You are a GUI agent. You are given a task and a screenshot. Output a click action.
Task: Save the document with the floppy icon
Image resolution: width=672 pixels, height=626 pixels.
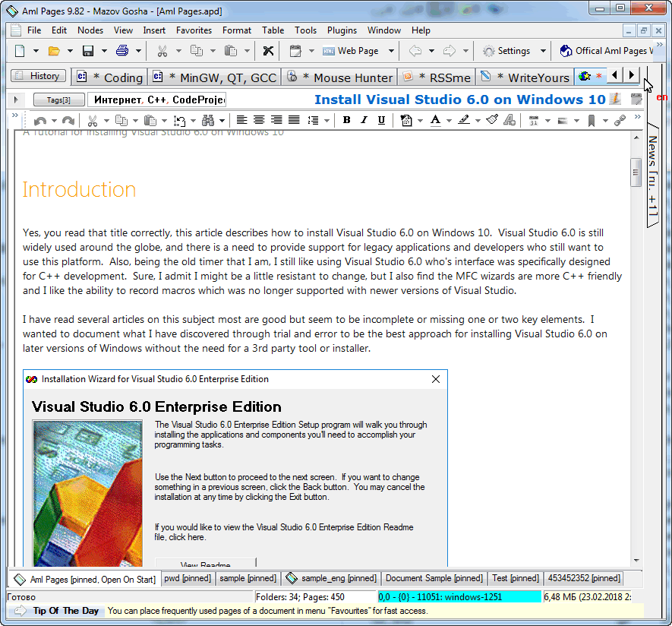click(88, 51)
